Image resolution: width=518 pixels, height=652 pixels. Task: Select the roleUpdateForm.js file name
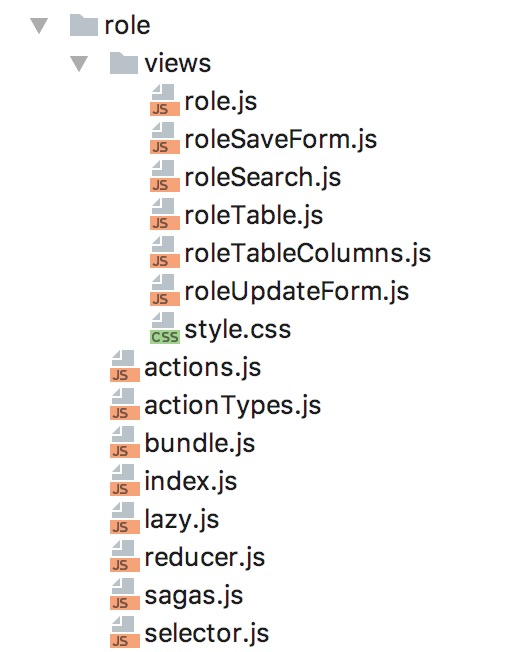pos(297,292)
